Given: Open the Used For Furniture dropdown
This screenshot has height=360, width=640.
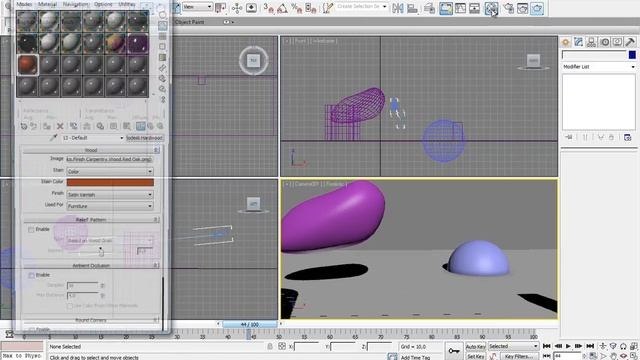Looking at the screenshot, I should point(110,206).
